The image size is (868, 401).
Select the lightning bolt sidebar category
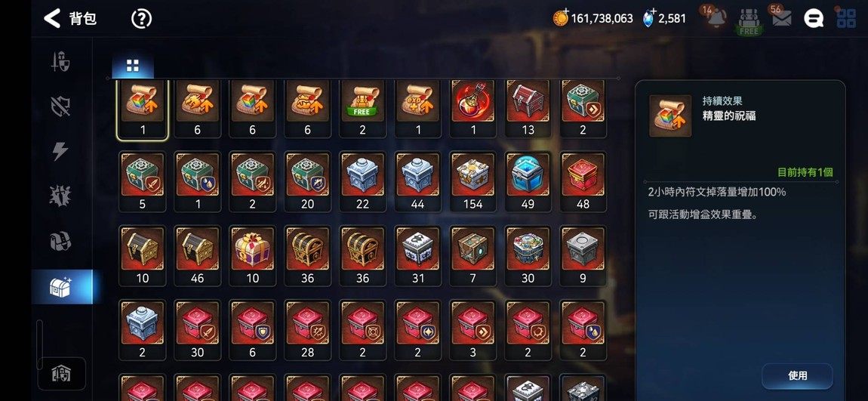(60, 151)
